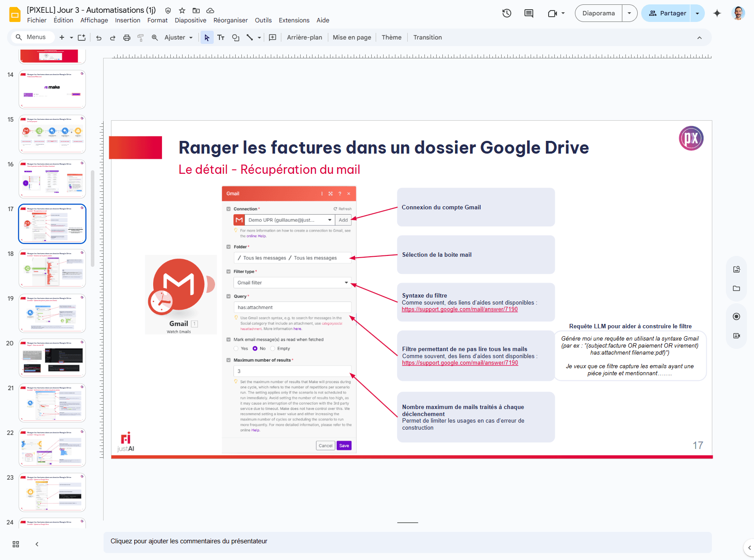Open version history clock icon
This screenshot has height=560, width=754.
coord(507,13)
